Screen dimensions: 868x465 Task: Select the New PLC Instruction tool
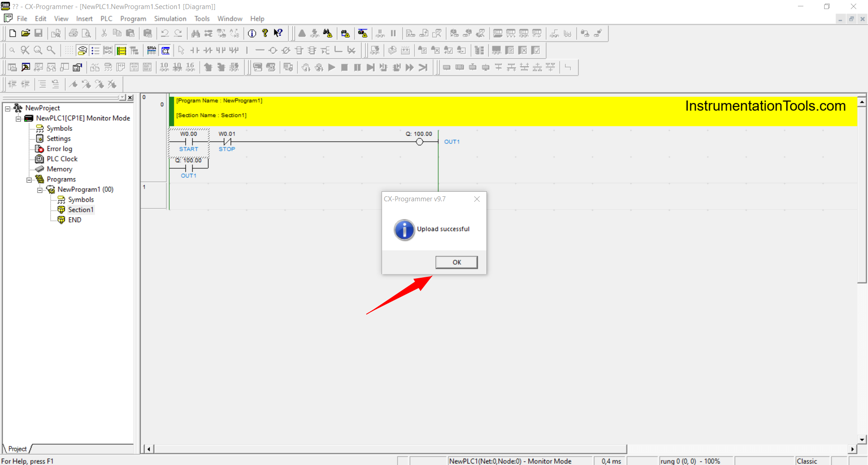pos(299,50)
